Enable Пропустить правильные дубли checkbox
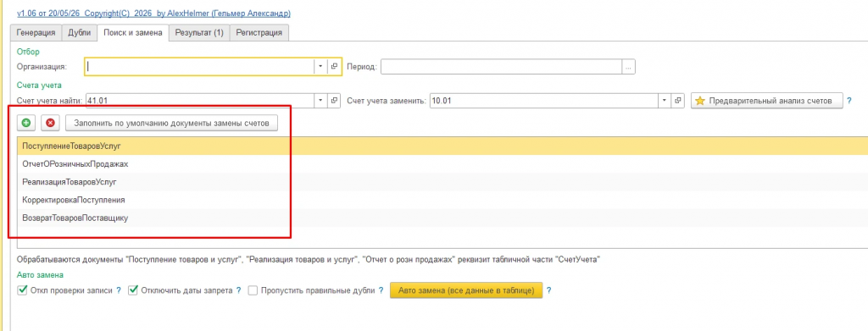The height and width of the screenshot is (331, 868). [253, 290]
